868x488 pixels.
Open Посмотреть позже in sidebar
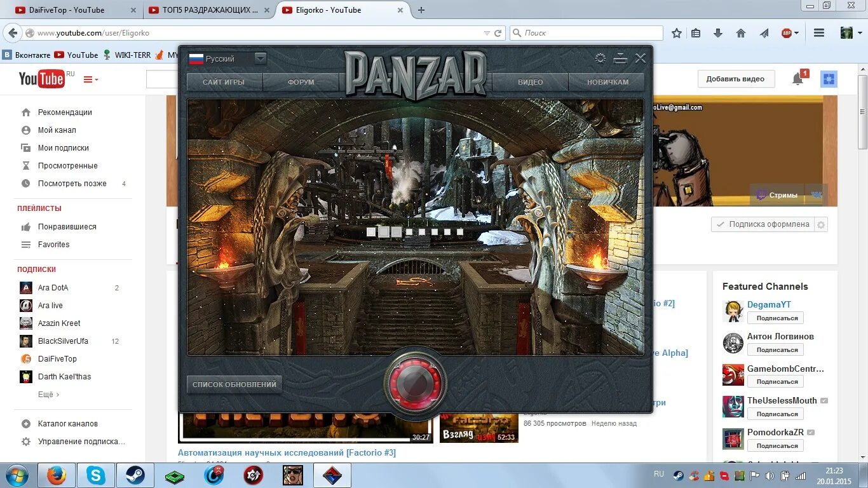coord(73,184)
